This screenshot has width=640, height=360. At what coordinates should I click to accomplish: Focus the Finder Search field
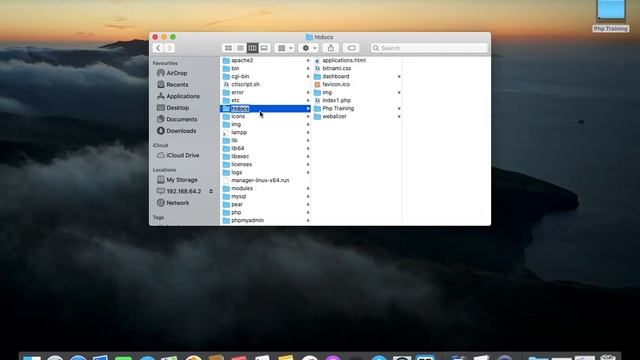(429, 48)
